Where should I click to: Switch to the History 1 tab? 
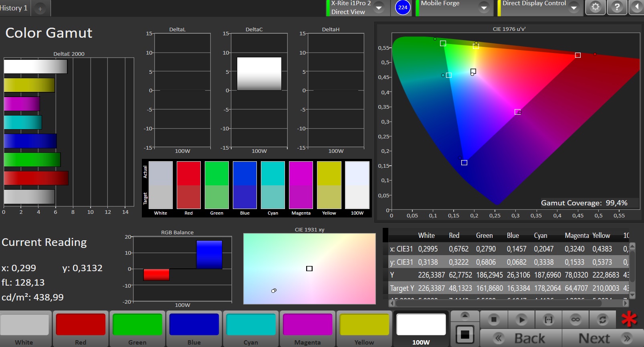point(15,8)
